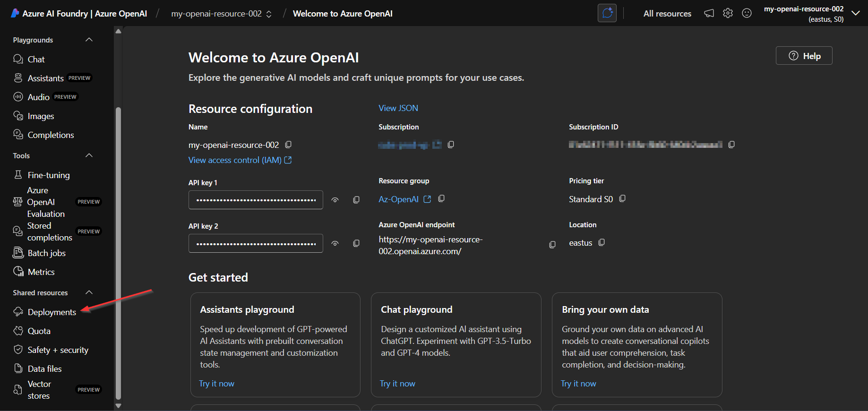This screenshot has height=411, width=868.
Task: Copy the eastus location value
Action: click(x=602, y=242)
